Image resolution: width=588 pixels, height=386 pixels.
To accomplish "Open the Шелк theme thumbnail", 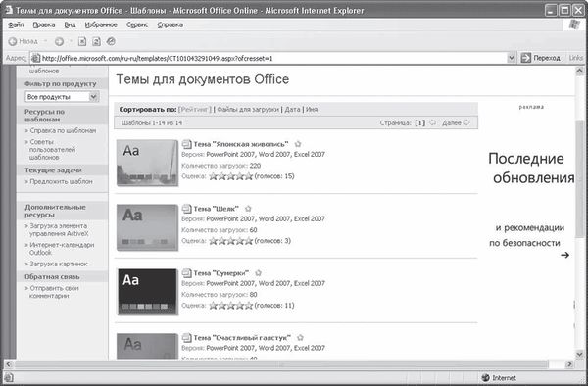I will (x=147, y=227).
